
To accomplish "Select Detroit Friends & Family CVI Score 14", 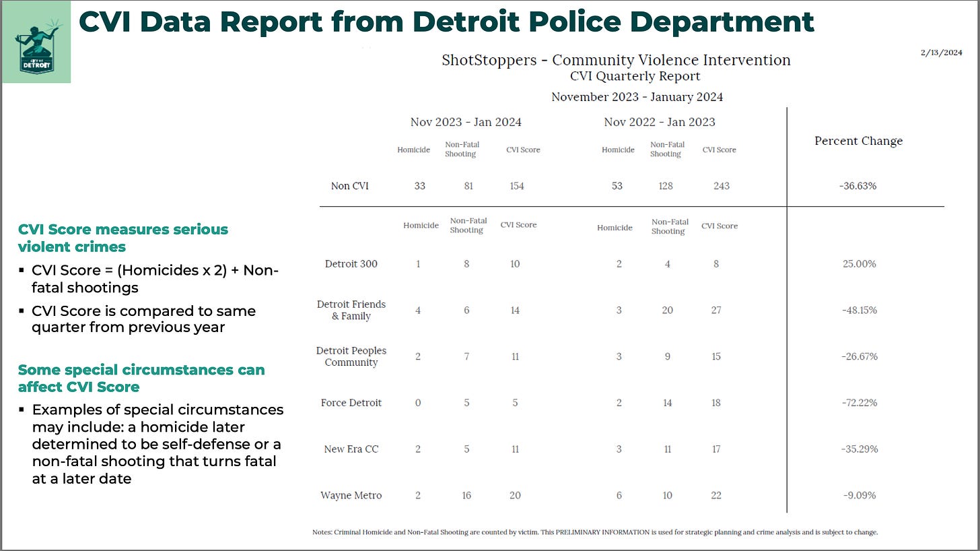I will coord(515,311).
